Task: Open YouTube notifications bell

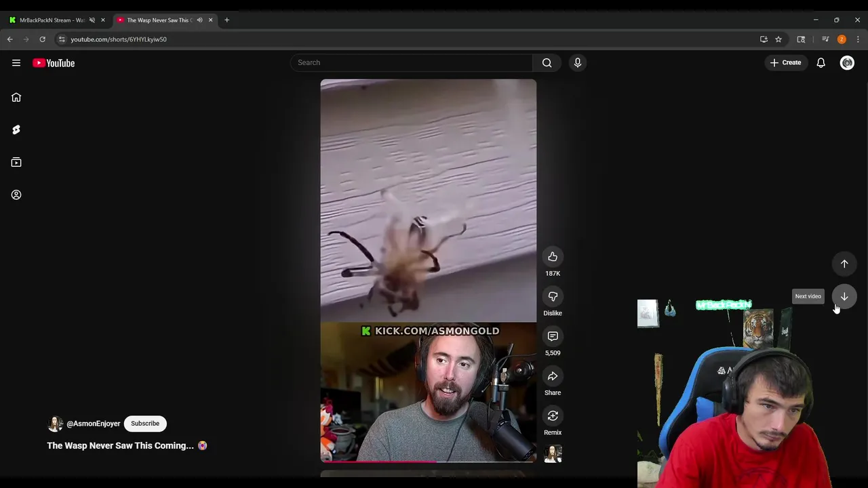Action: (x=821, y=62)
